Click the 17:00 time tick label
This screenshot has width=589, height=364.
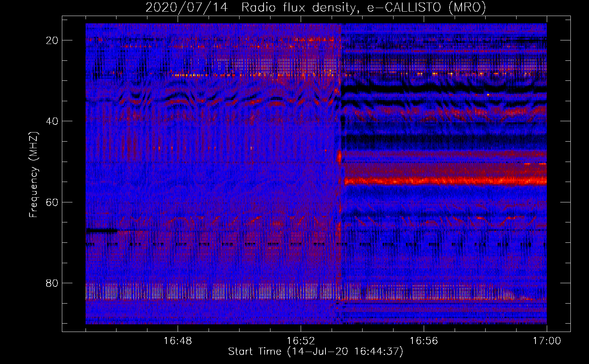(x=547, y=341)
